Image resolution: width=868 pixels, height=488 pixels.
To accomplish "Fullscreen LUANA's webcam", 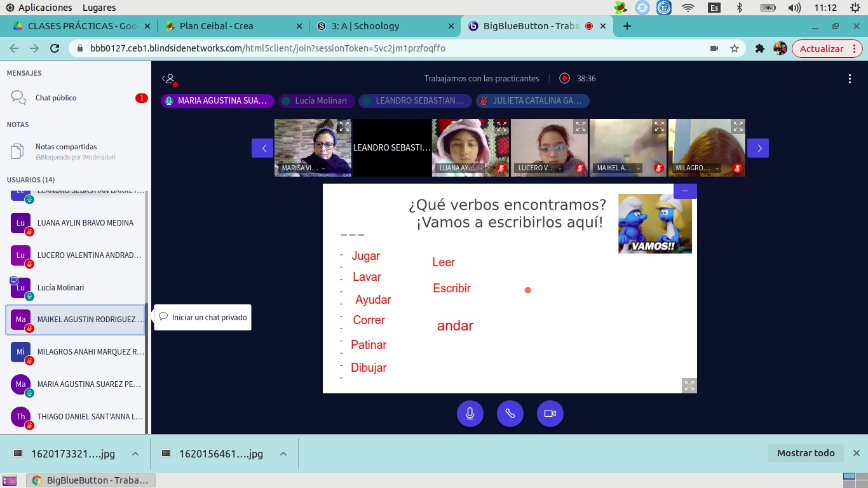I will point(501,126).
